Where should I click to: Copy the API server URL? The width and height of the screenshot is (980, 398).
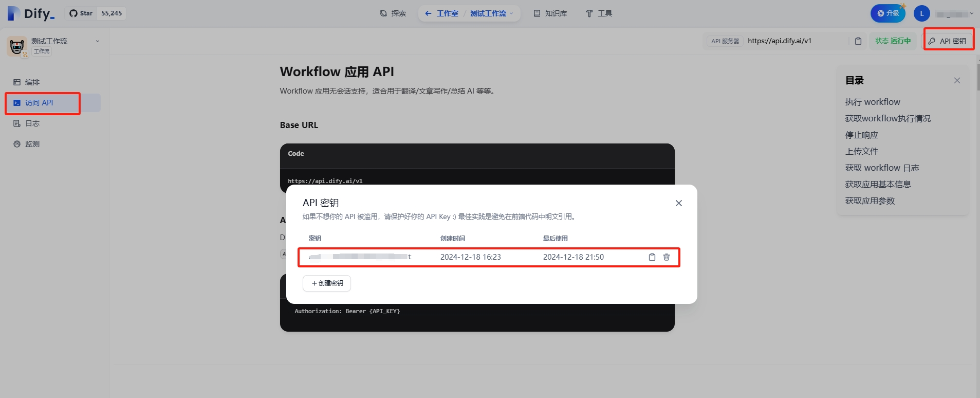[x=858, y=41]
